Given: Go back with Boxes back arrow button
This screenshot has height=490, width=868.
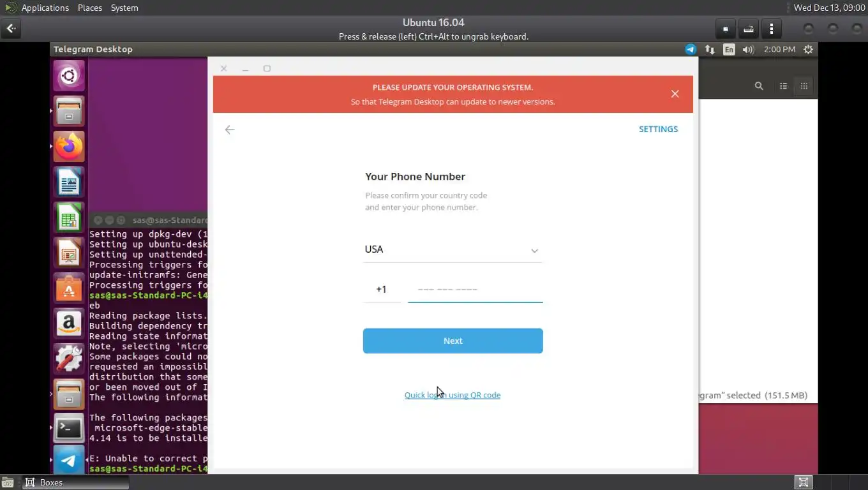Looking at the screenshot, I should click(11, 28).
